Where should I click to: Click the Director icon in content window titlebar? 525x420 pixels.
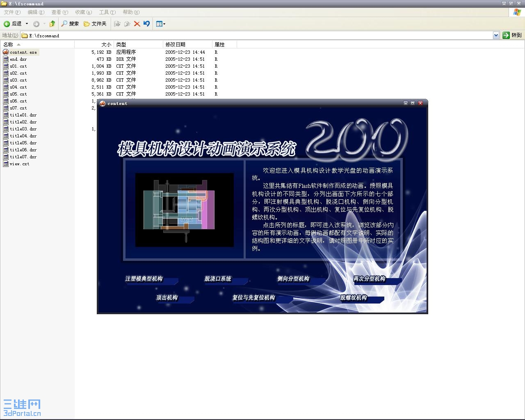[103, 103]
